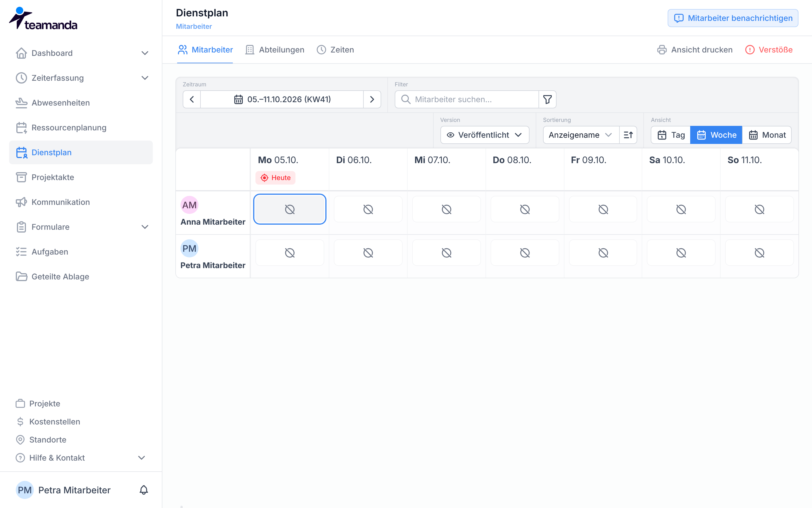Open the Veröffentlicht version dropdown

point(484,135)
